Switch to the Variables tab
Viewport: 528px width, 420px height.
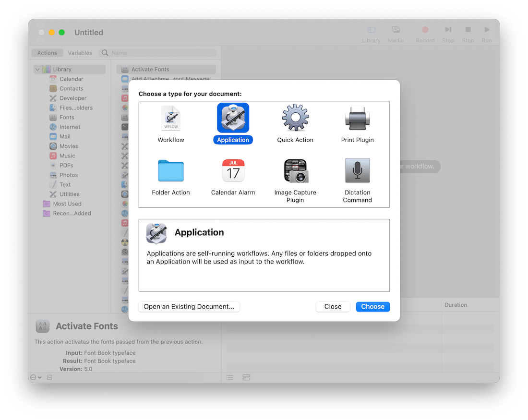click(x=80, y=53)
